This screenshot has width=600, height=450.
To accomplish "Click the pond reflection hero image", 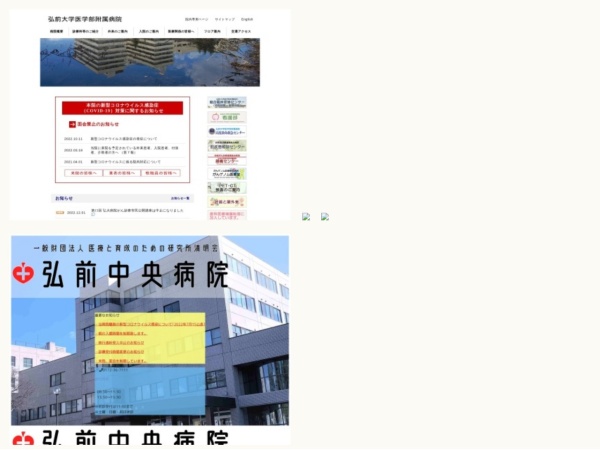I will pos(150,62).
